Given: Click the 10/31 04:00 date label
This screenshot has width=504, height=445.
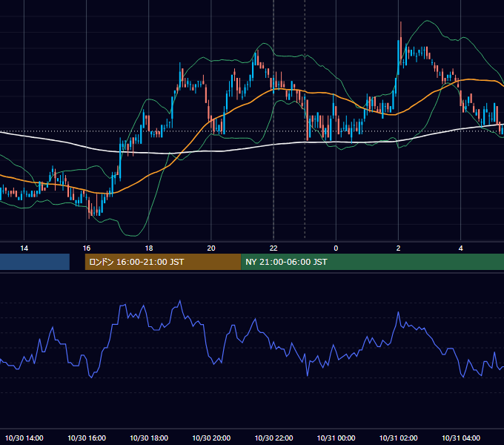Looking at the screenshot, I should (x=460, y=438).
